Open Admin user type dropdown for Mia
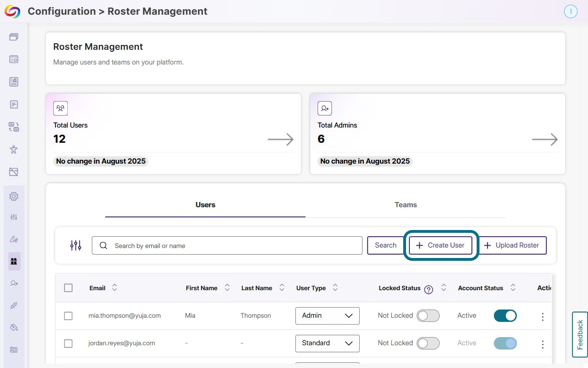The image size is (588, 368). click(327, 316)
